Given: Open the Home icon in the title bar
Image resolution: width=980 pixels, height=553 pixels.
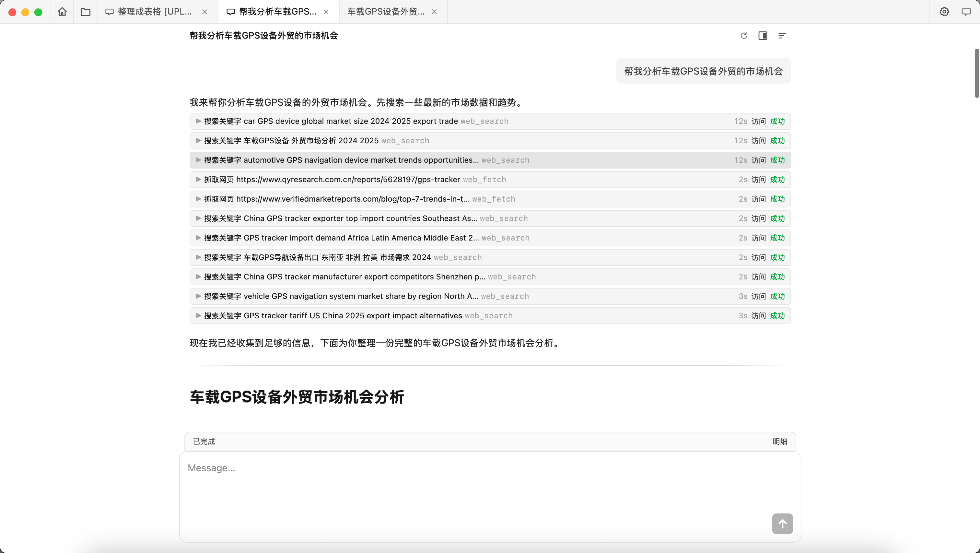Looking at the screenshot, I should tap(62, 12).
